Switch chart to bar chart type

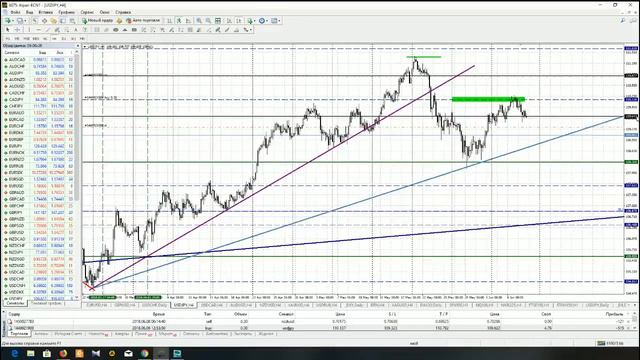[169, 20]
